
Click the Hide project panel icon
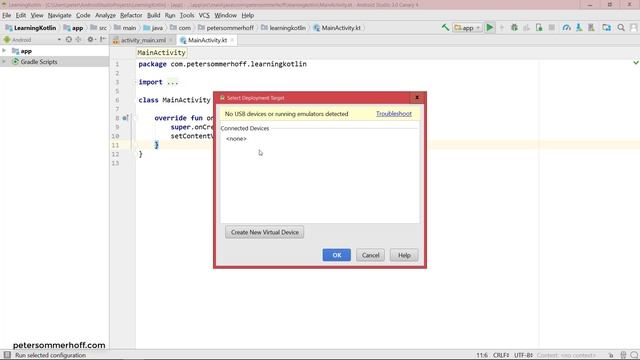(x=103, y=40)
